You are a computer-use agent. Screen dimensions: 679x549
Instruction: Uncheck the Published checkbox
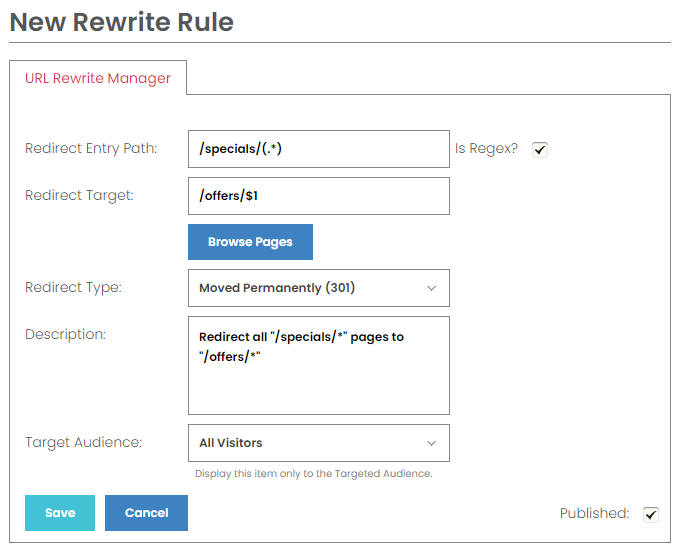(x=651, y=514)
